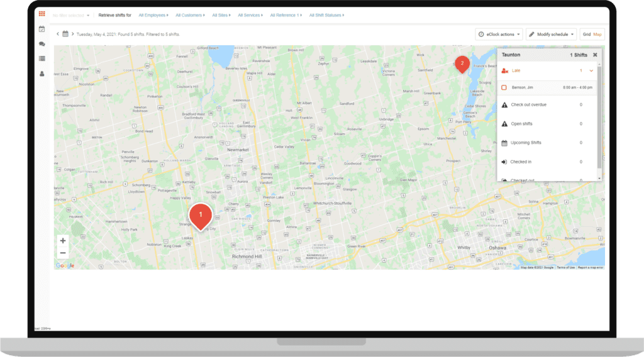644x357 pixels.
Task: Open the schedule calendar icon in sidebar
Action: [42, 29]
